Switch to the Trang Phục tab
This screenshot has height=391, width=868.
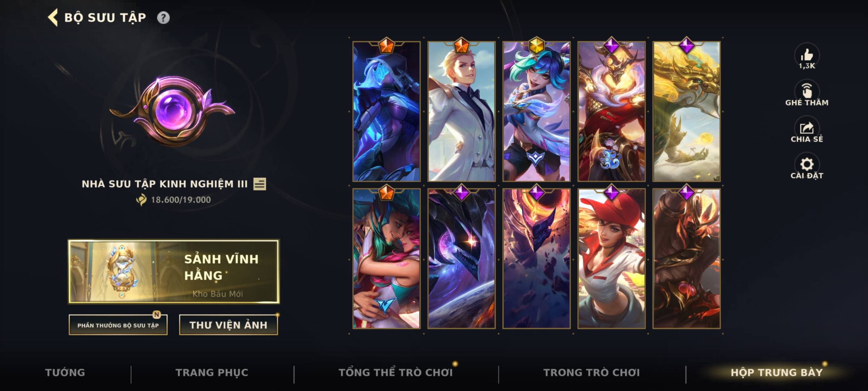tap(212, 373)
